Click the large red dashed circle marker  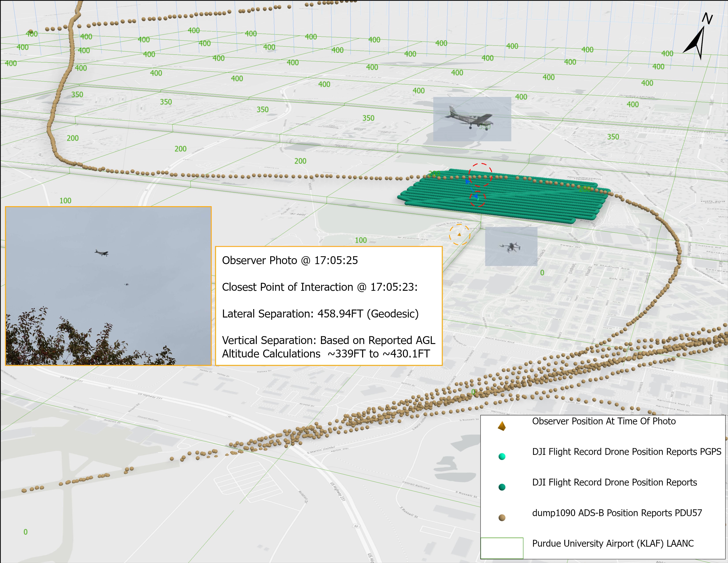pyautogui.click(x=480, y=175)
